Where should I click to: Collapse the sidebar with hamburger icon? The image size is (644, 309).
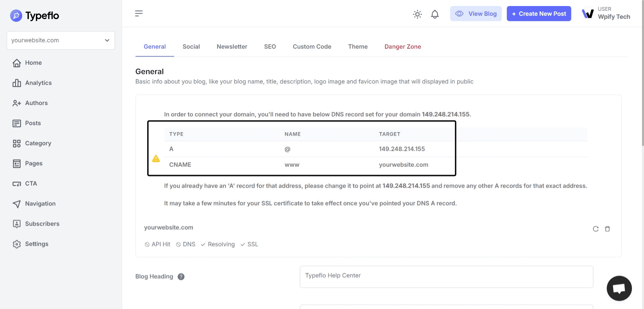pos(139,13)
